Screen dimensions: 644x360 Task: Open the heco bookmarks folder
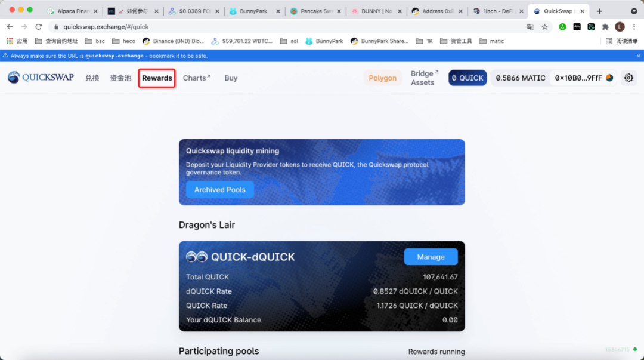pos(123,41)
